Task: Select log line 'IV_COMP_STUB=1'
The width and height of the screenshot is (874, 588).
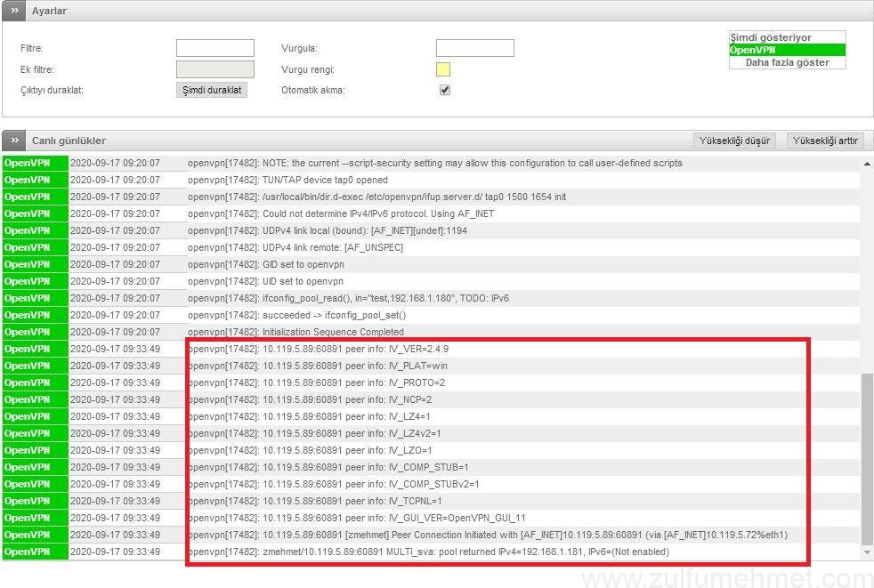Action: coord(430,468)
